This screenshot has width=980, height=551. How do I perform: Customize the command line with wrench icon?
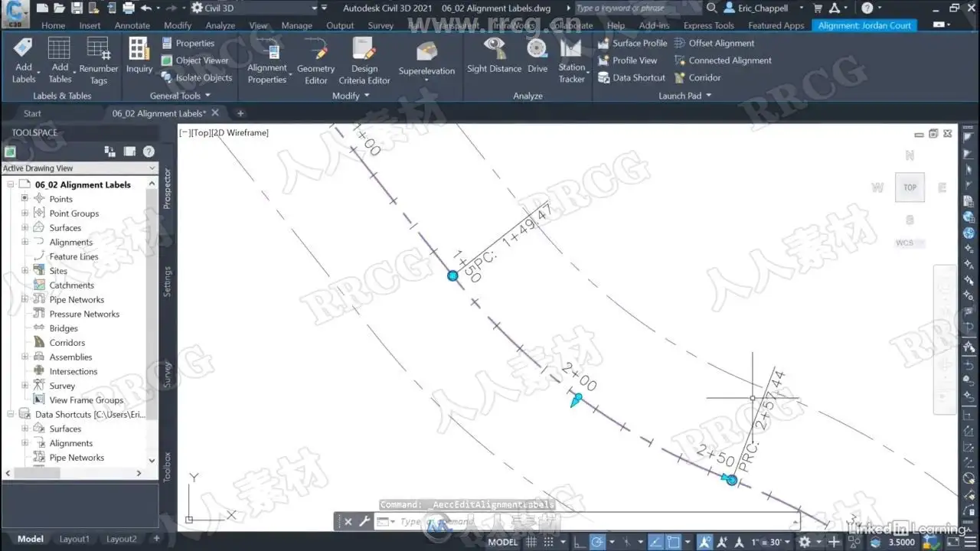[364, 522]
